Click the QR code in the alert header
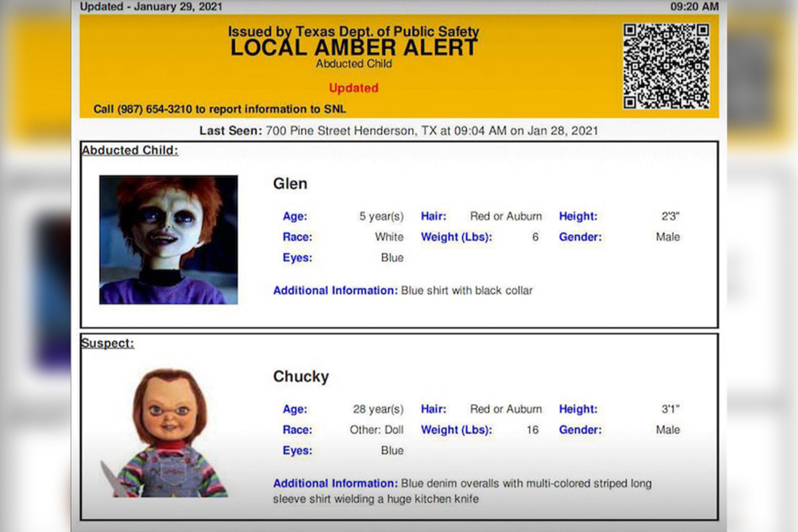Screen dimensions: 798x532 click(666, 66)
